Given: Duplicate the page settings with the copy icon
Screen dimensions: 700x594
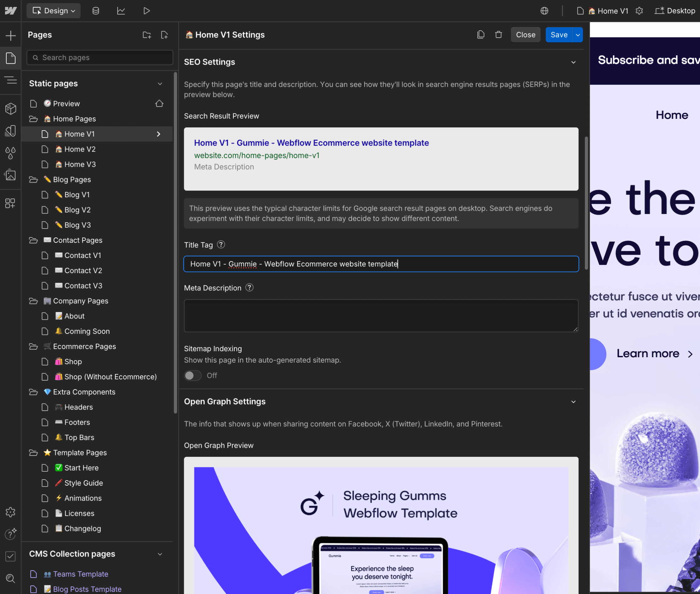Looking at the screenshot, I should pos(481,34).
